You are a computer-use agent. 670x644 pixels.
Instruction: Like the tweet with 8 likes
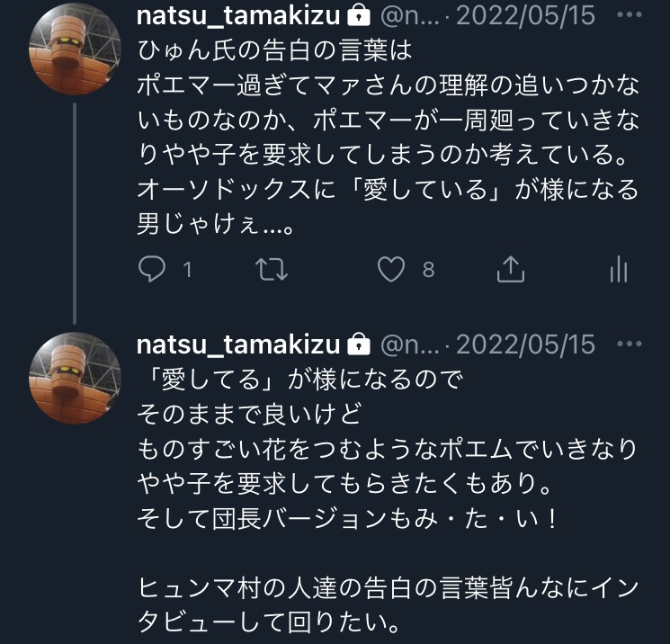(390, 269)
